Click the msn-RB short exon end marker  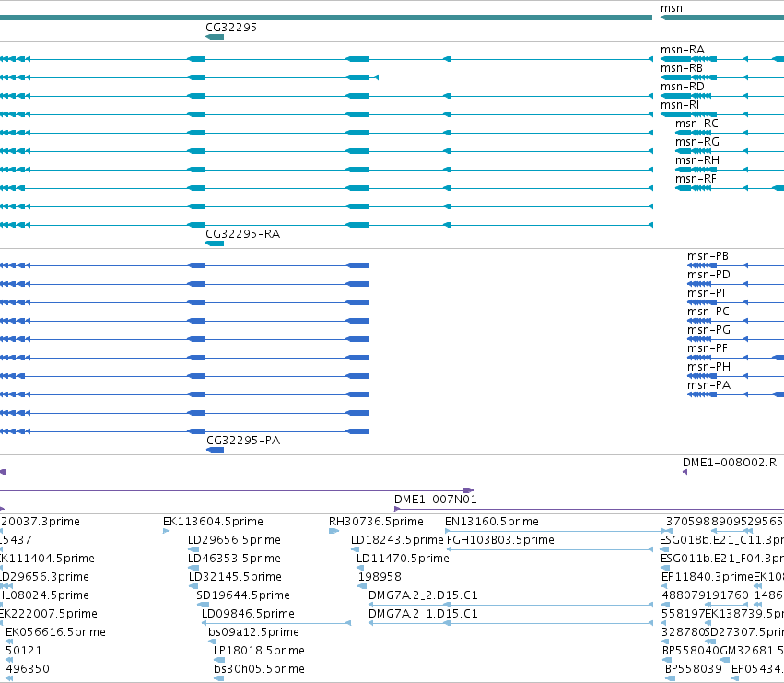[376, 77]
